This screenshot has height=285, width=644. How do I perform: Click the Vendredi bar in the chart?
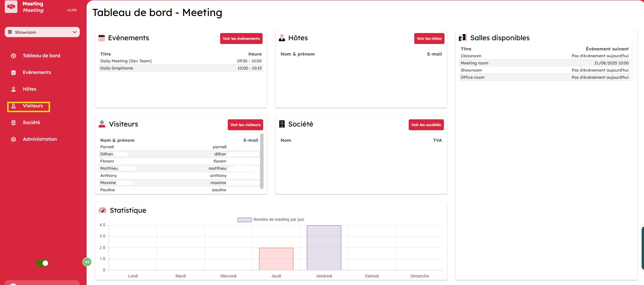click(x=324, y=248)
